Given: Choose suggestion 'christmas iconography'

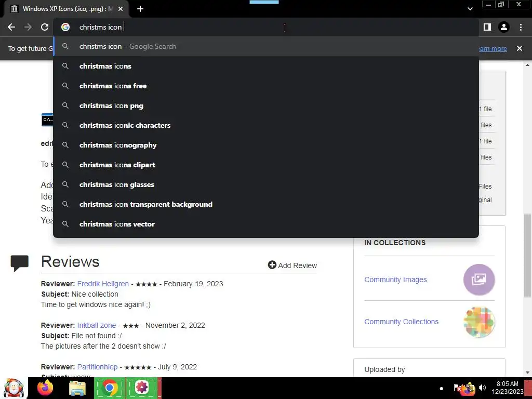Looking at the screenshot, I should click(x=266, y=145).
